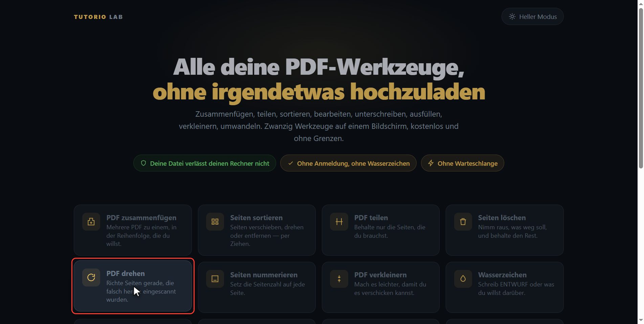The image size is (644, 324).
Task: Click 'Setz die Seitenzahl auf jede Seite' text
Action: pos(267,288)
